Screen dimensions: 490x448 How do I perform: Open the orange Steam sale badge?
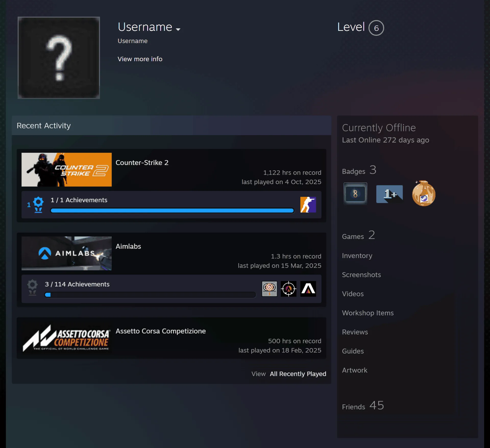pos(424,194)
